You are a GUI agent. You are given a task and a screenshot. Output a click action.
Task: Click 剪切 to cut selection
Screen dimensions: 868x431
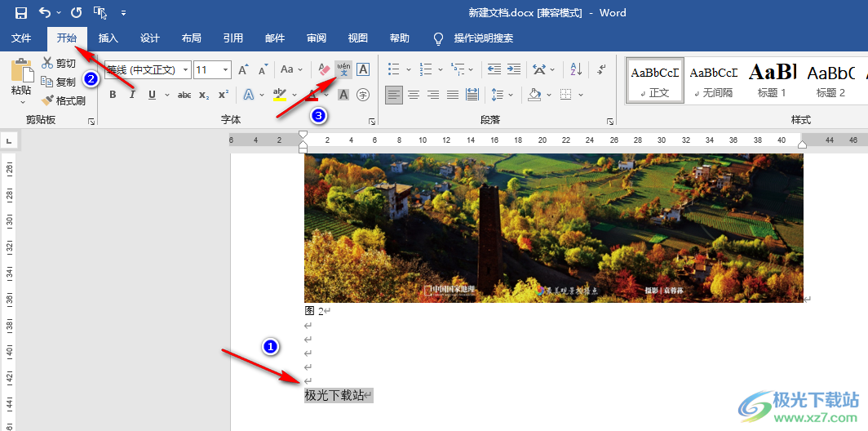click(60, 64)
